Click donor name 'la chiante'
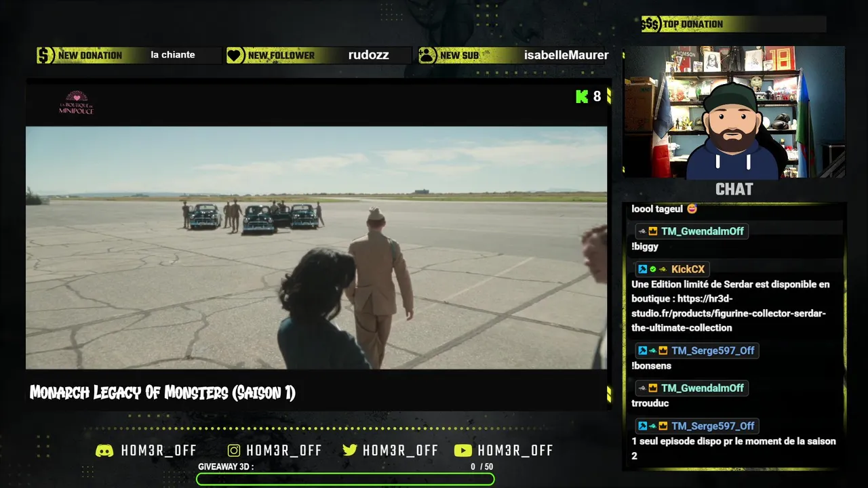The height and width of the screenshot is (488, 868). pos(173,55)
